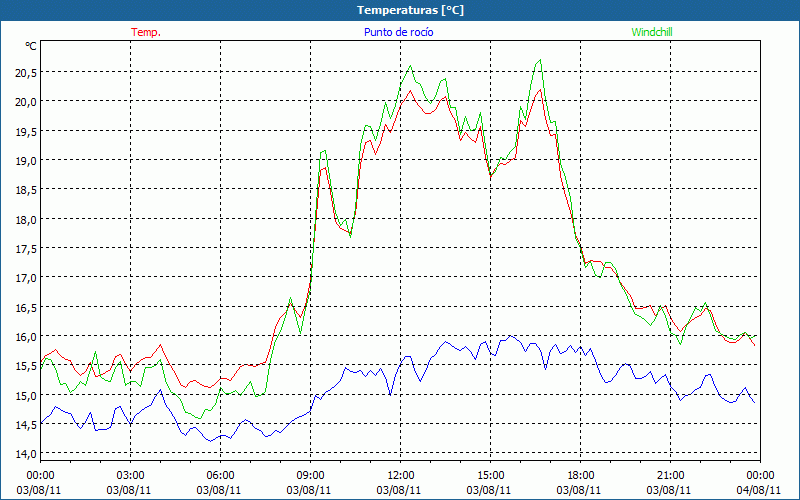Viewport: 800px width, 500px height.
Task: Click the 15,5 value on the y-axis
Action: coord(26,366)
